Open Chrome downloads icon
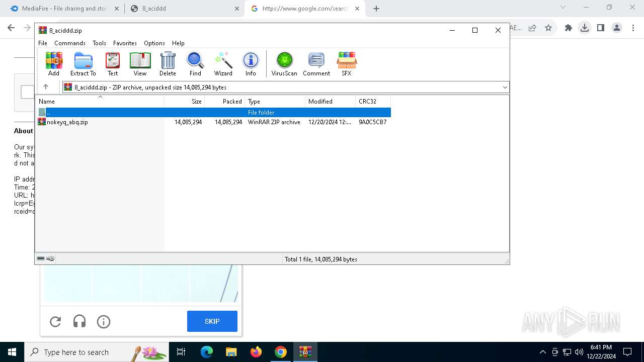644x362 pixels. (x=585, y=28)
